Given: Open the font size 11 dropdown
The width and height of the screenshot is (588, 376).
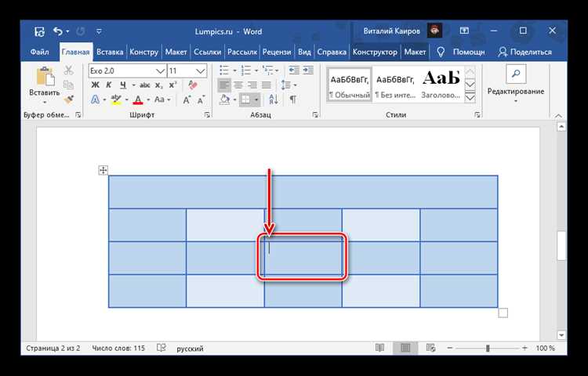Looking at the screenshot, I should tap(201, 70).
